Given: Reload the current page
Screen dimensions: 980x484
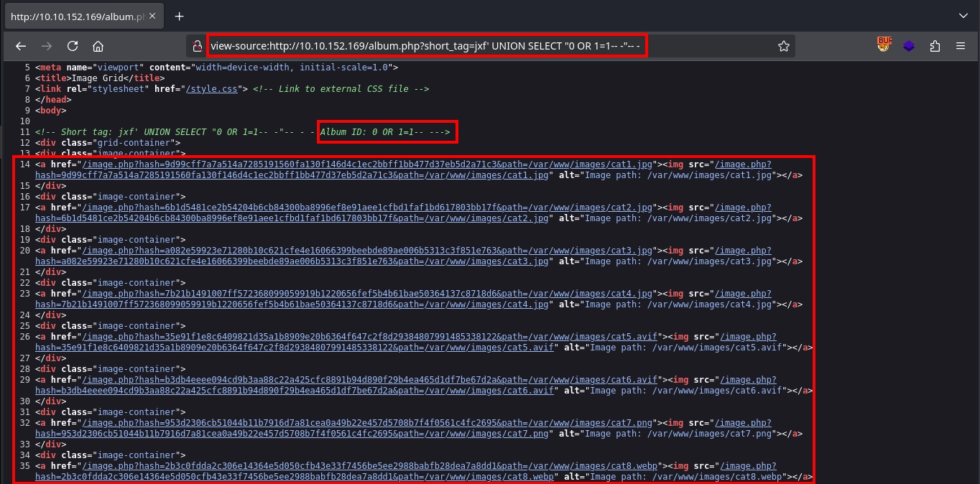Looking at the screenshot, I should tap(73, 46).
